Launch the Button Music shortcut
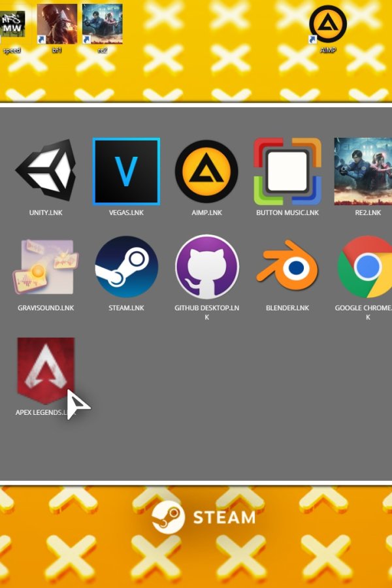The width and height of the screenshot is (392, 588). pyautogui.click(x=287, y=171)
